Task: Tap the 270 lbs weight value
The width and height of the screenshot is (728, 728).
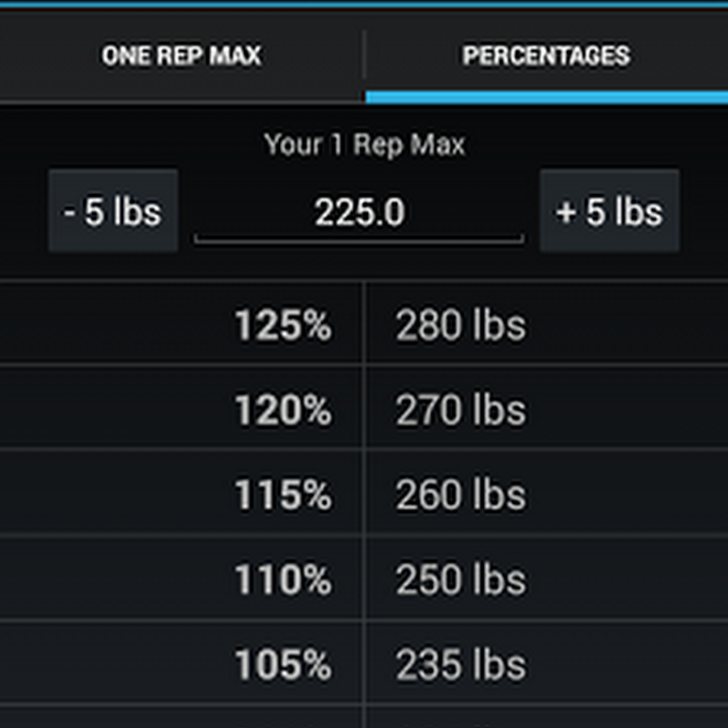Action: 460,410
